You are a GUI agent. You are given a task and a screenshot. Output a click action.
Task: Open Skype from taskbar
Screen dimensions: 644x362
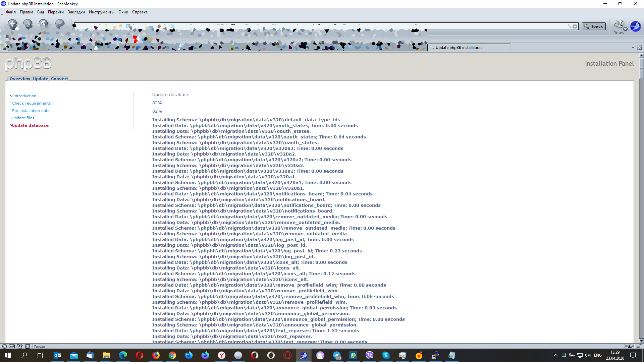pyautogui.click(x=386, y=355)
